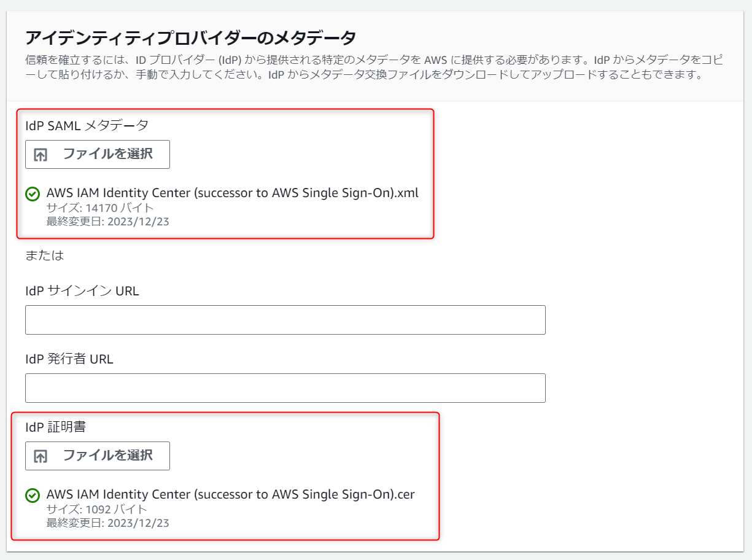
Task: Click the または separator text
Action: (44, 255)
